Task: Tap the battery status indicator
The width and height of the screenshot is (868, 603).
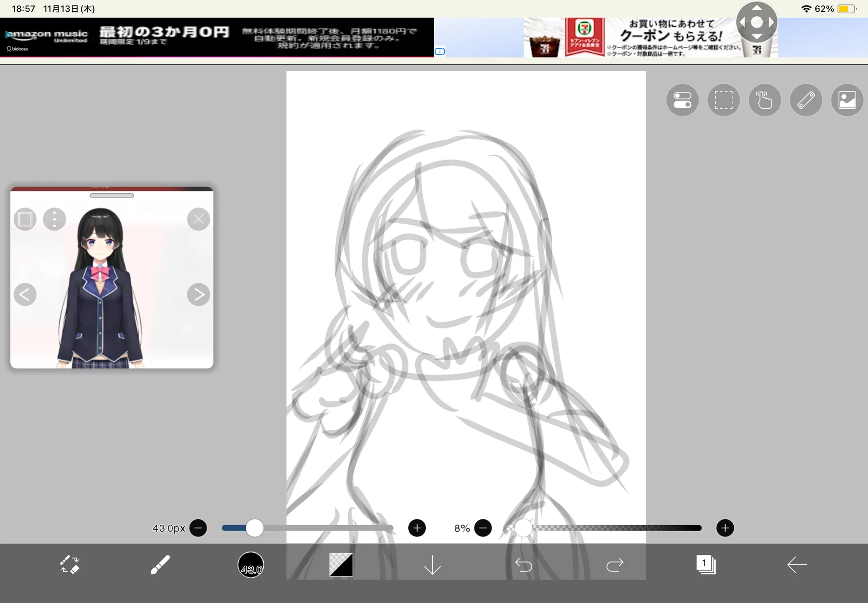Action: tap(847, 9)
